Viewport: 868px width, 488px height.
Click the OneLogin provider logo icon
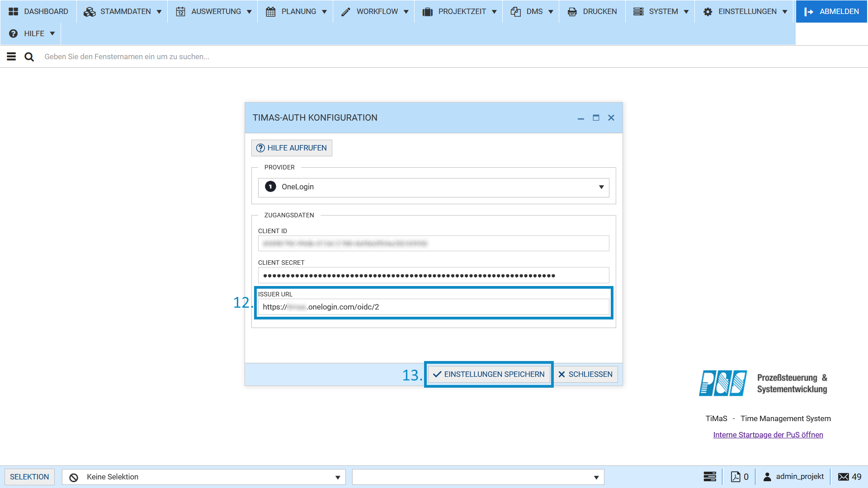pos(270,187)
